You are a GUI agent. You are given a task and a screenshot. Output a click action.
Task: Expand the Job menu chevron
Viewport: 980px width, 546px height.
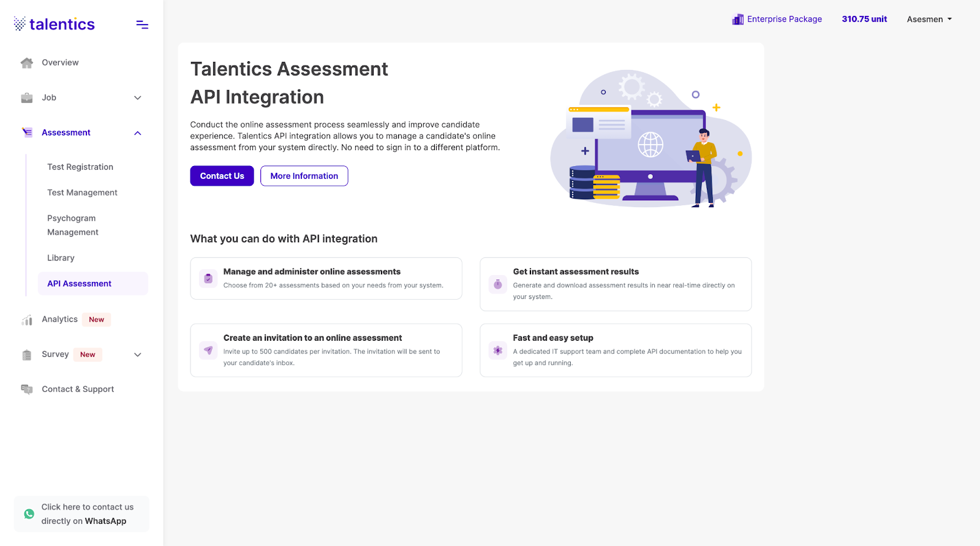coord(138,97)
